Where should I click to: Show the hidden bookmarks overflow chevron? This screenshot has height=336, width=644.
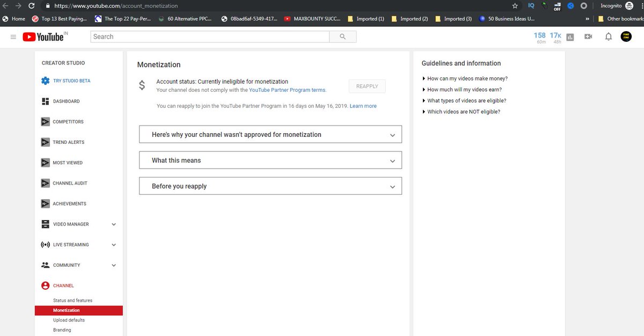[x=587, y=19]
